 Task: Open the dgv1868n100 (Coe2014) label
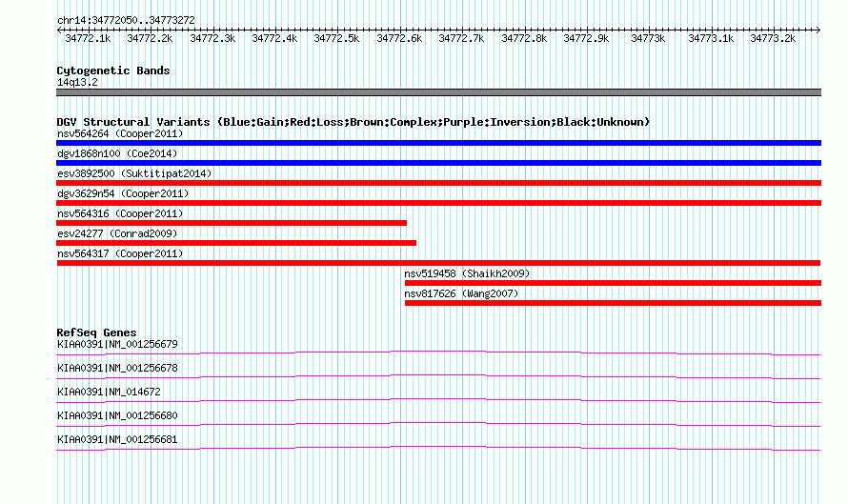pyautogui.click(x=117, y=153)
